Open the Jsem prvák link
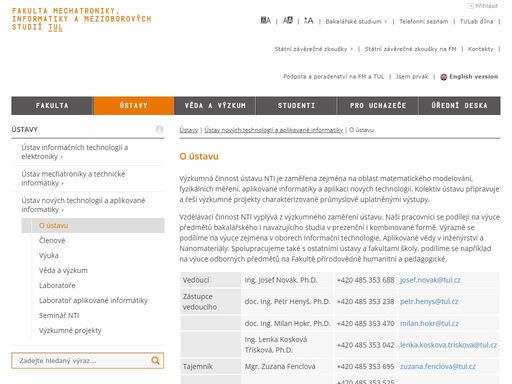 (x=412, y=77)
